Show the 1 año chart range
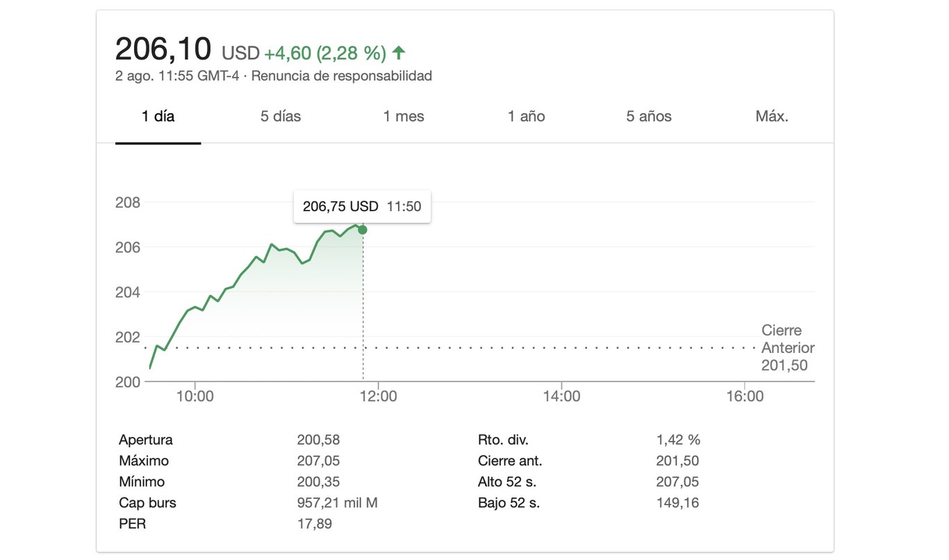Image resolution: width=949 pixels, height=560 pixels. click(527, 117)
